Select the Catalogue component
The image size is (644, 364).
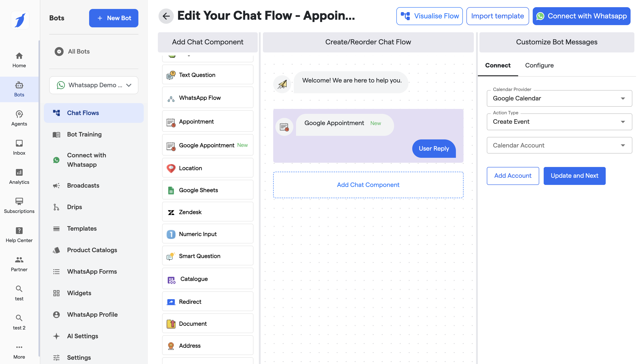[x=208, y=279]
